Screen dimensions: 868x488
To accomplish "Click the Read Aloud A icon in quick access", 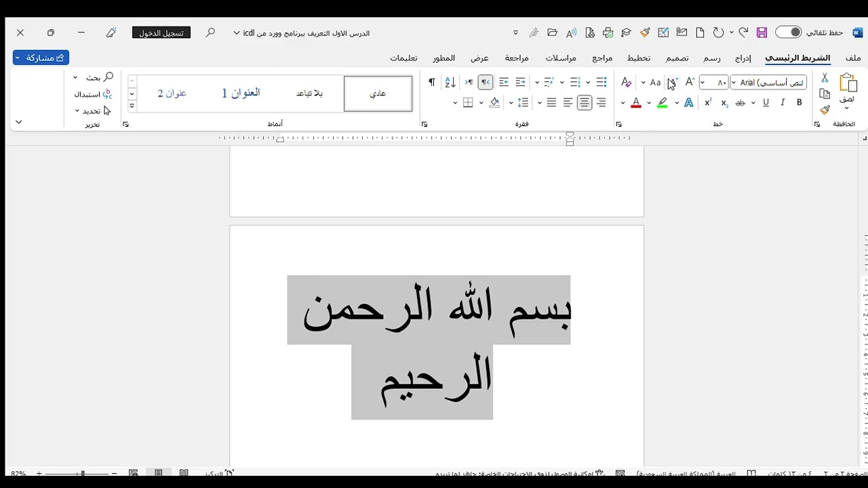I will [x=571, y=33].
